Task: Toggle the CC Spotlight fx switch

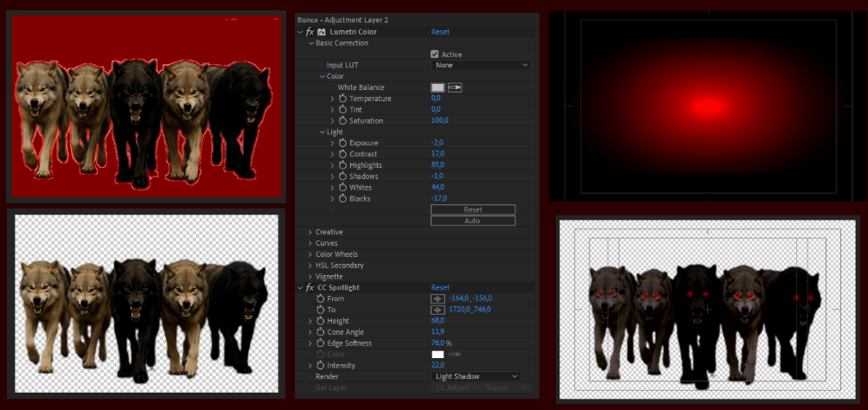Action: coord(310,287)
